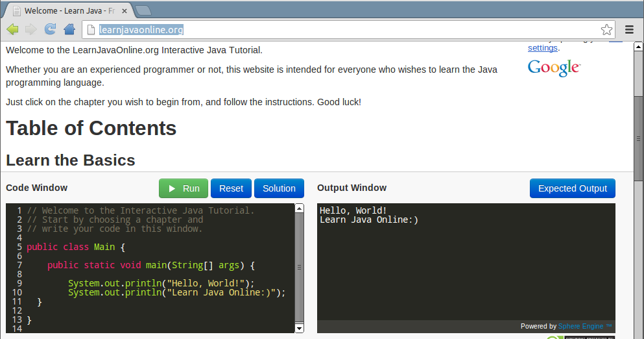
Task: Bookmark page with the star icon
Action: point(606,30)
